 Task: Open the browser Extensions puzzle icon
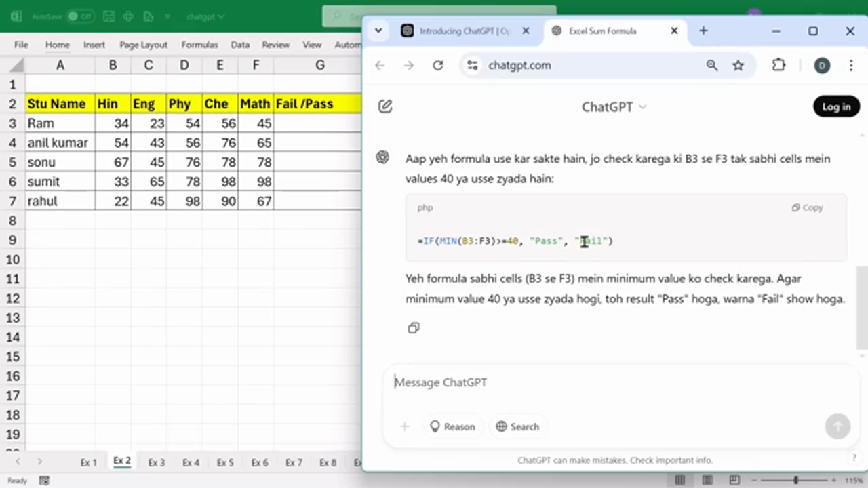778,65
